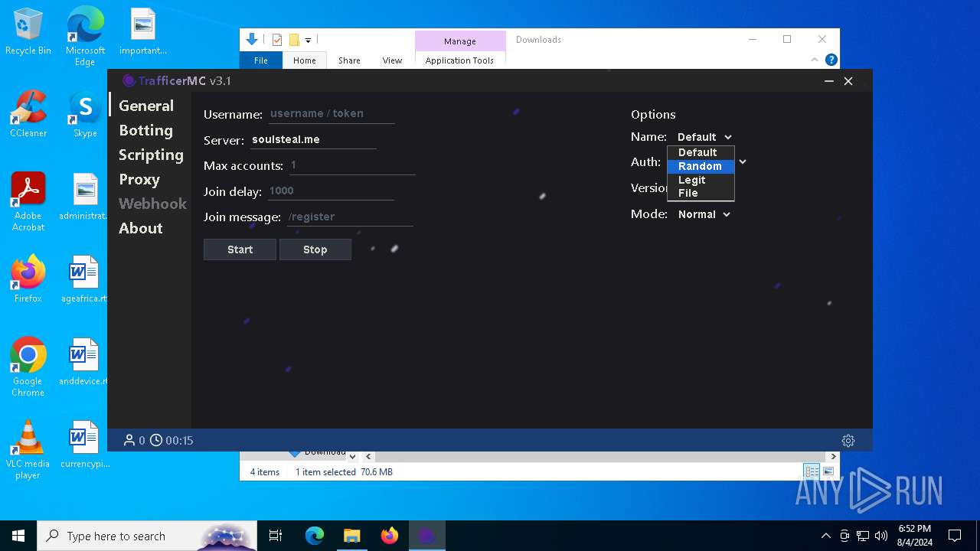Focus the Max accounts input field

(x=351, y=165)
